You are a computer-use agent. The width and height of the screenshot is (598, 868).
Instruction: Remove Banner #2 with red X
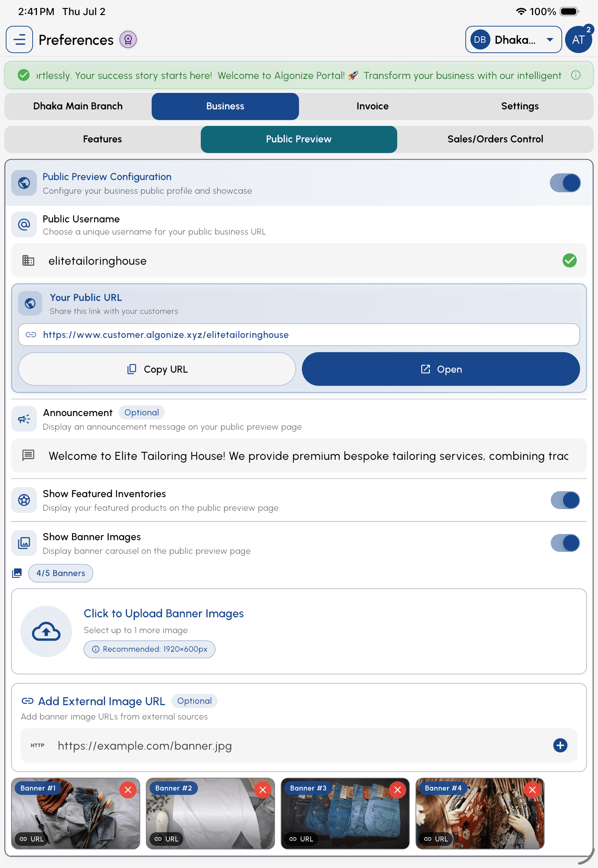(x=263, y=790)
